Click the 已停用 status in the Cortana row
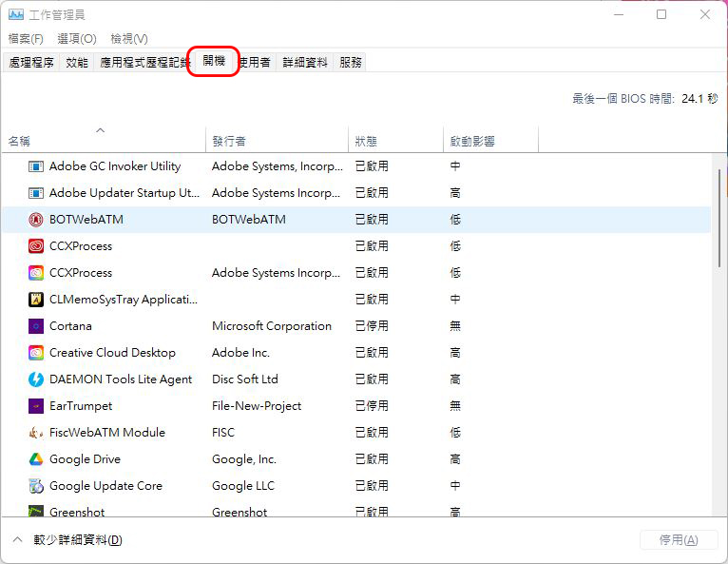Screen dimensions: 728x564 372,326
